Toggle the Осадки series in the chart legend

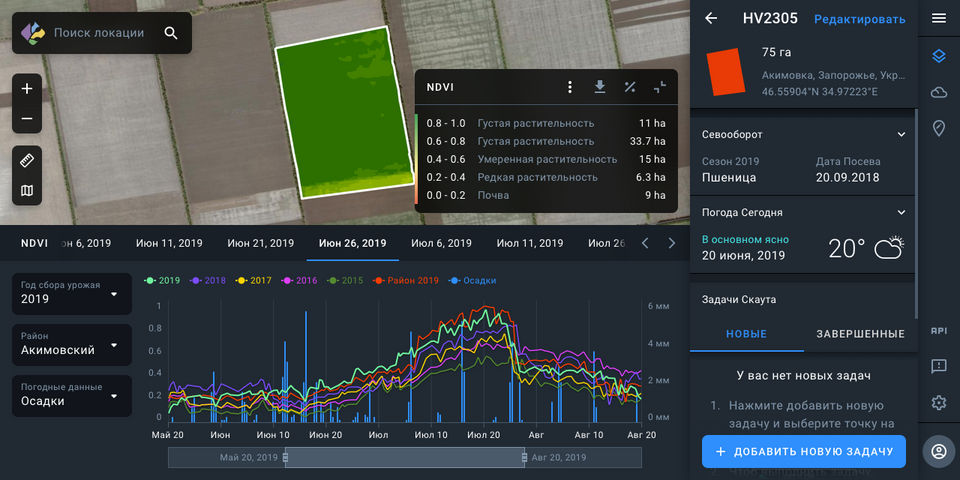[472, 280]
